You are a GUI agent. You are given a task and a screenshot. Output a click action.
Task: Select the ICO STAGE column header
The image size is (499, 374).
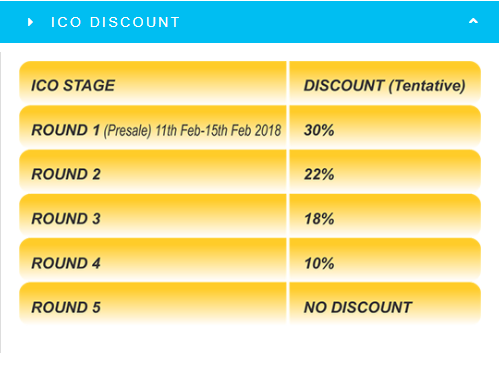(x=153, y=82)
